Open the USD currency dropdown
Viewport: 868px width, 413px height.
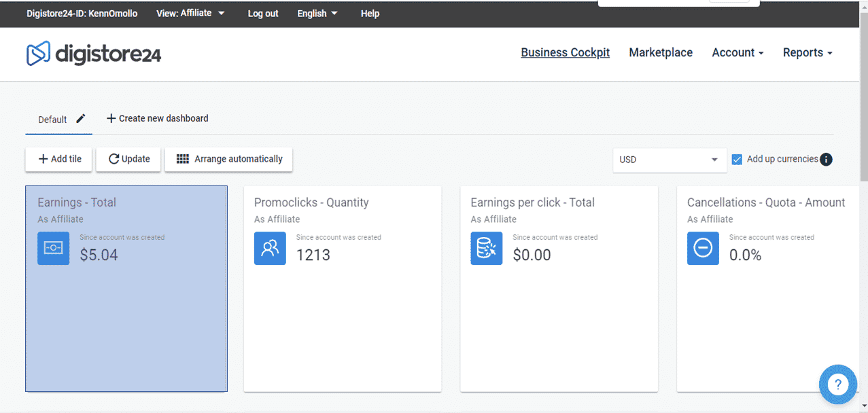pyautogui.click(x=670, y=160)
